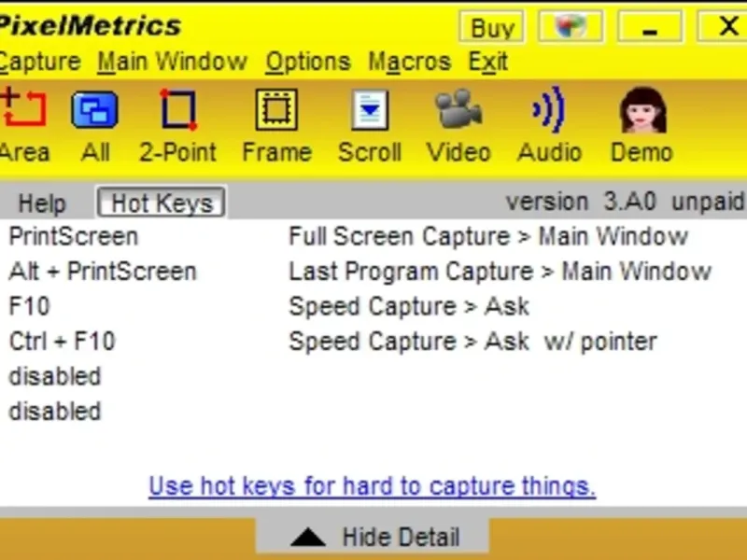The width and height of the screenshot is (747, 560).
Task: Select the Ctrl + F10 hot key entry
Action: tap(63, 342)
